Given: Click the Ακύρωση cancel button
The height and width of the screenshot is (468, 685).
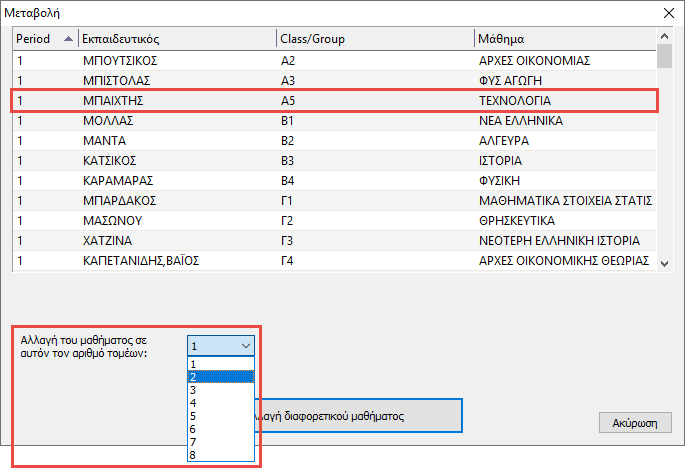Looking at the screenshot, I should click(632, 422).
